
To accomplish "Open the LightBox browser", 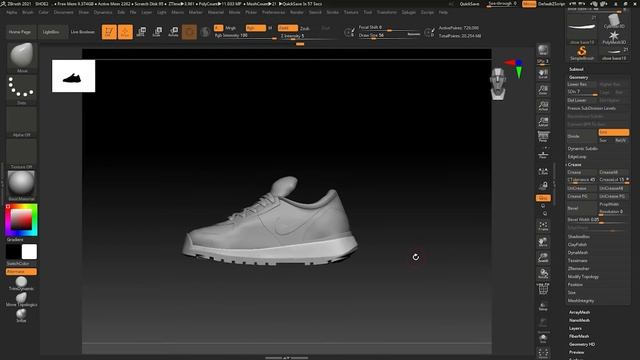I will pos(51,32).
